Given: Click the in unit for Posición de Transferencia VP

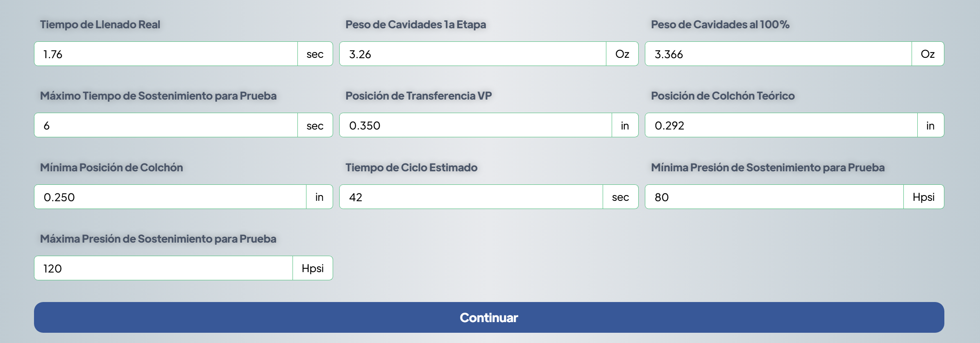Looking at the screenshot, I should (x=625, y=125).
